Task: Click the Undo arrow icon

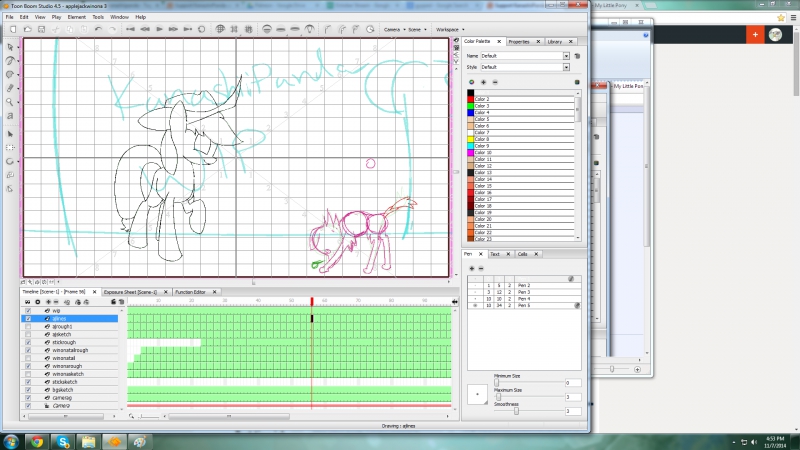Action: [97, 28]
